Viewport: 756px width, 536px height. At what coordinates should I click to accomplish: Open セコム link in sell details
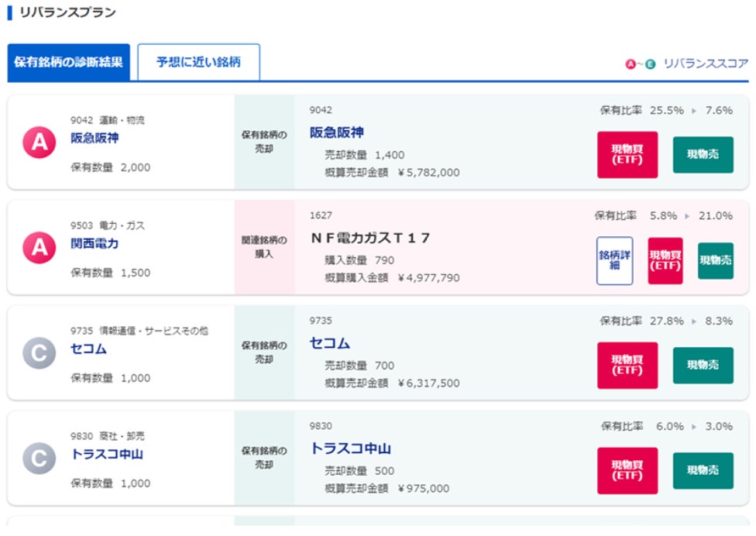[330, 343]
